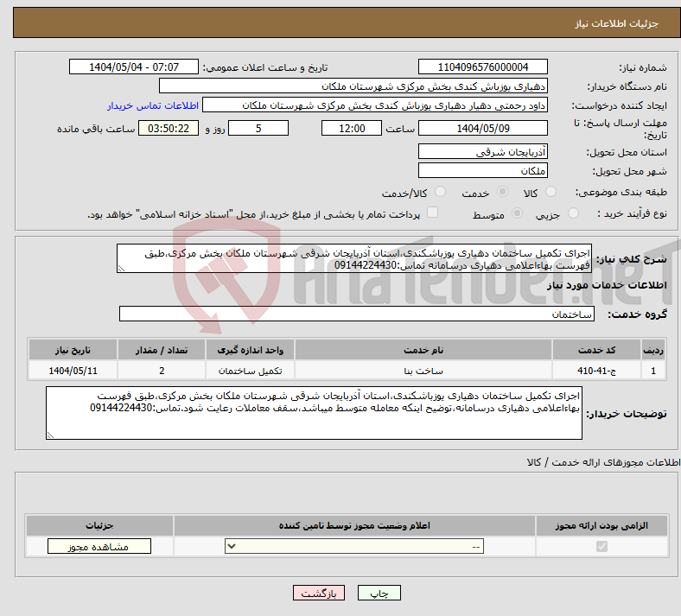Select the خدمت radio button
Viewport: 681px width, 616px height.
502,192
